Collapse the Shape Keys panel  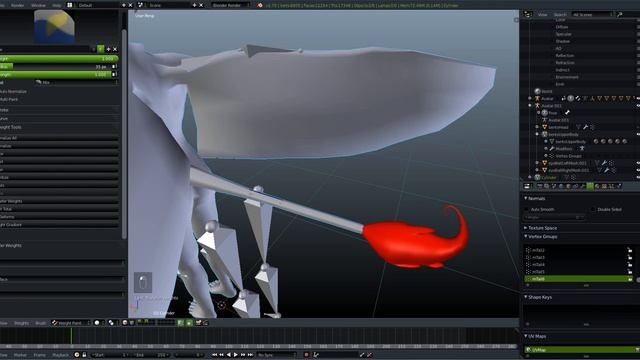pos(526,297)
